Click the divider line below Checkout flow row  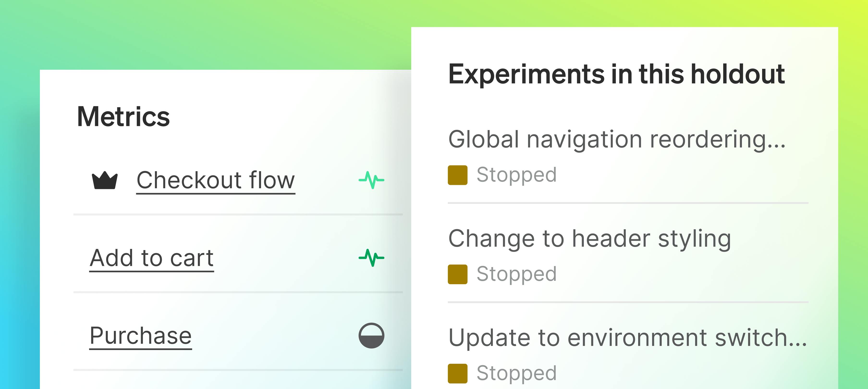pyautogui.click(x=238, y=214)
